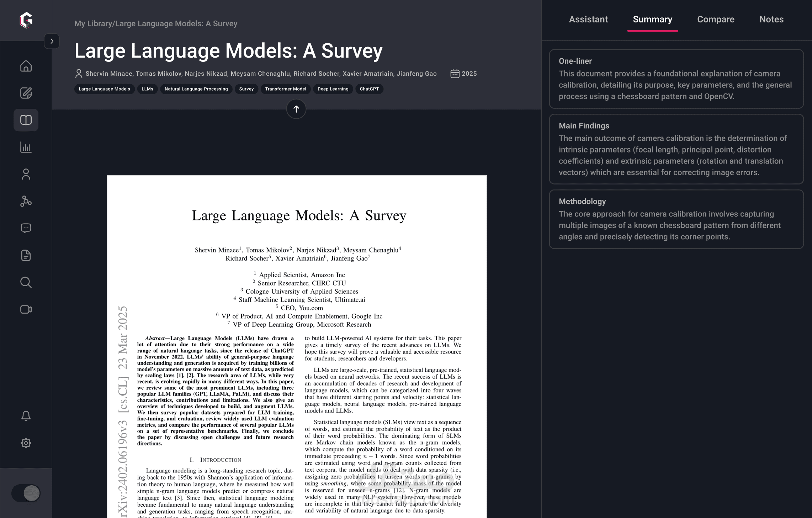Viewport: 812px width, 518px height.
Task: Open the document file icon in sidebar
Action: pyautogui.click(x=26, y=255)
